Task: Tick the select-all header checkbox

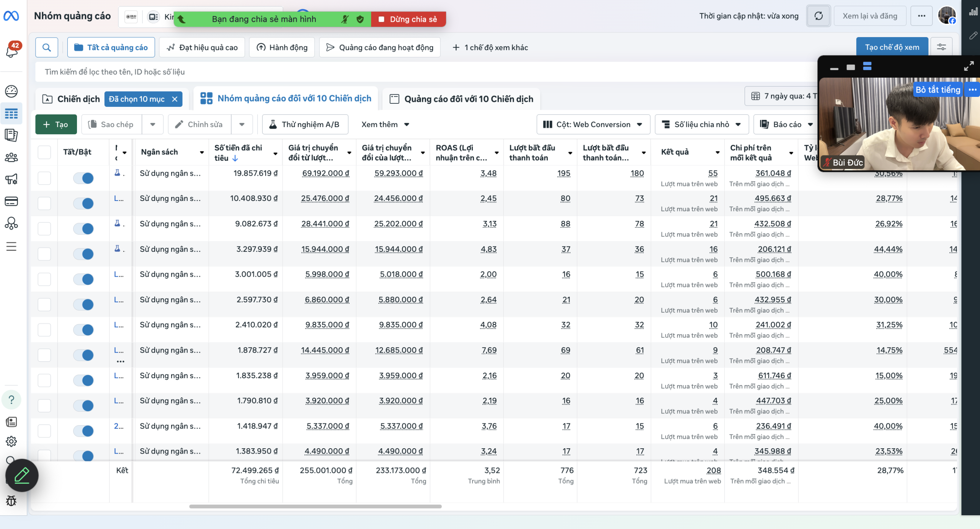Action: coord(44,152)
